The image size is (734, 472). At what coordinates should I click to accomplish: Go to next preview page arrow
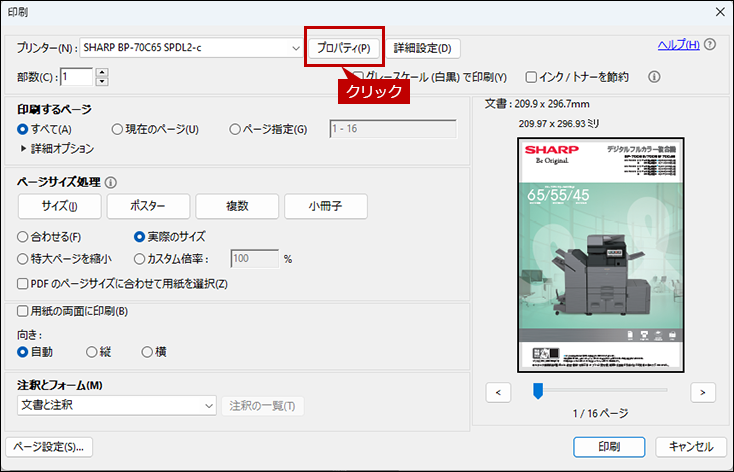pos(703,392)
